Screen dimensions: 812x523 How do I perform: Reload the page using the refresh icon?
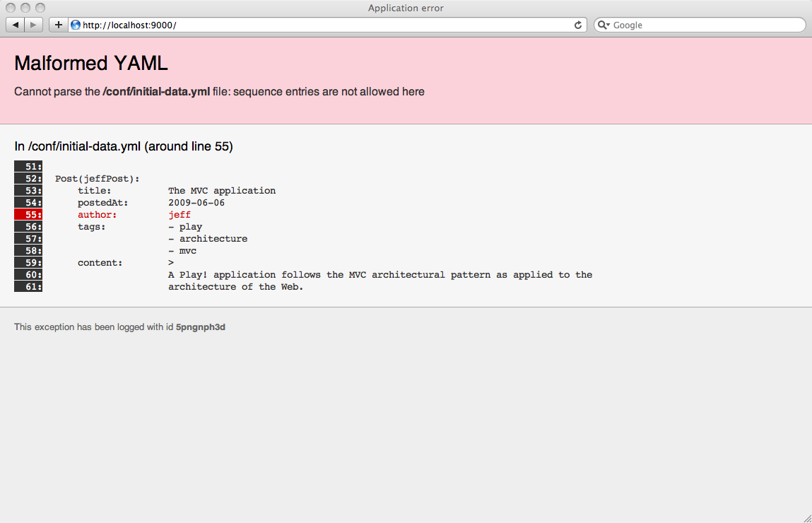pos(578,25)
